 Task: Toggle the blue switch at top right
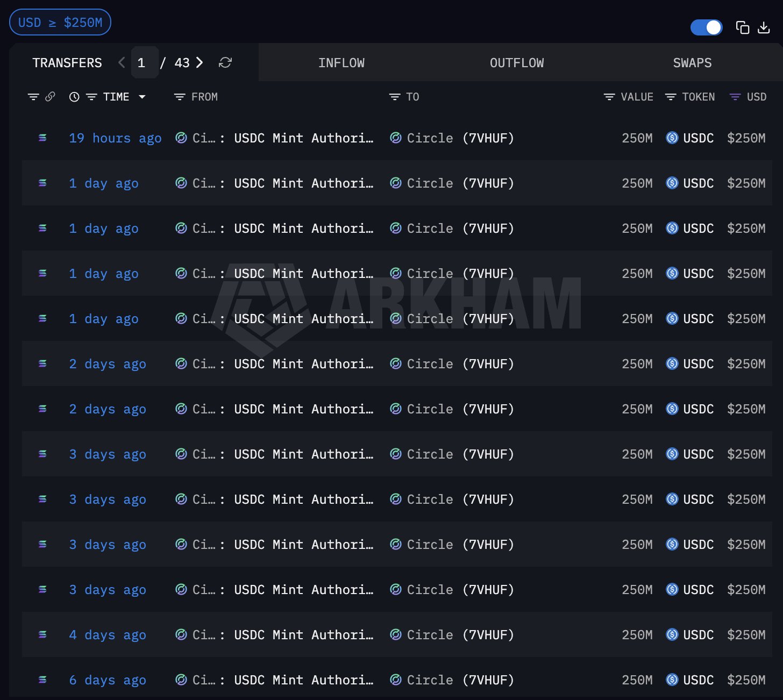pos(707,27)
